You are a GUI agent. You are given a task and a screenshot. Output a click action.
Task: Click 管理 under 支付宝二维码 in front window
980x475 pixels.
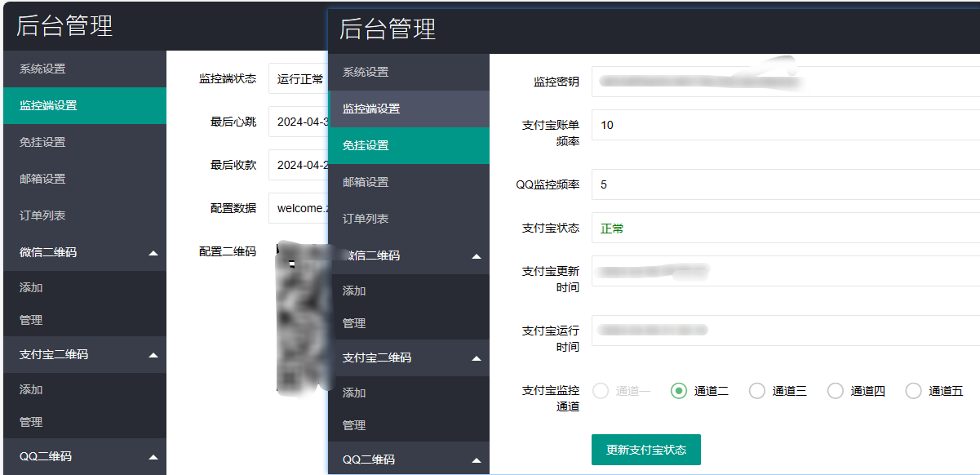click(409, 425)
